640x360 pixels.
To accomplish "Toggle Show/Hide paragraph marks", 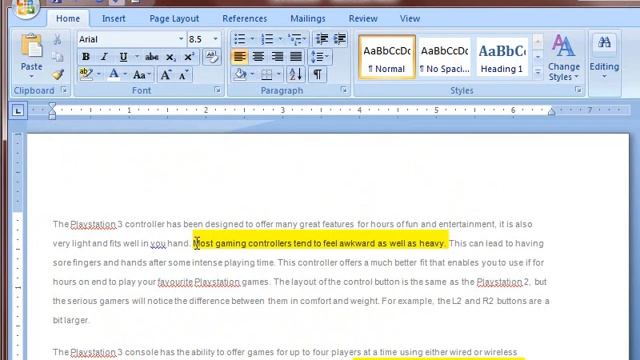I will click(x=317, y=74).
